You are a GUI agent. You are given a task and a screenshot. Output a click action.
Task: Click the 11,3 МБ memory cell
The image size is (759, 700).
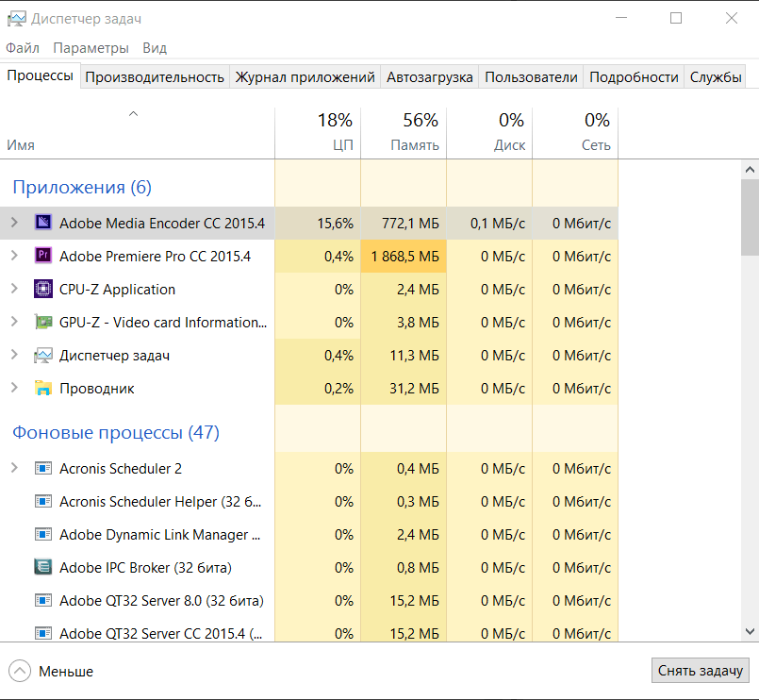pyautogui.click(x=404, y=356)
